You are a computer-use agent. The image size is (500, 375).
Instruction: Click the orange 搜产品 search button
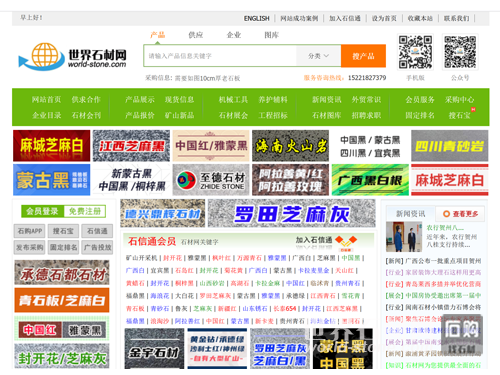[363, 56]
